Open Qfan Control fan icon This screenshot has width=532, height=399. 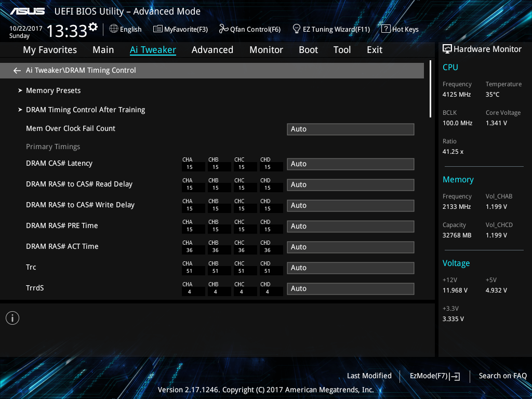[223, 29]
